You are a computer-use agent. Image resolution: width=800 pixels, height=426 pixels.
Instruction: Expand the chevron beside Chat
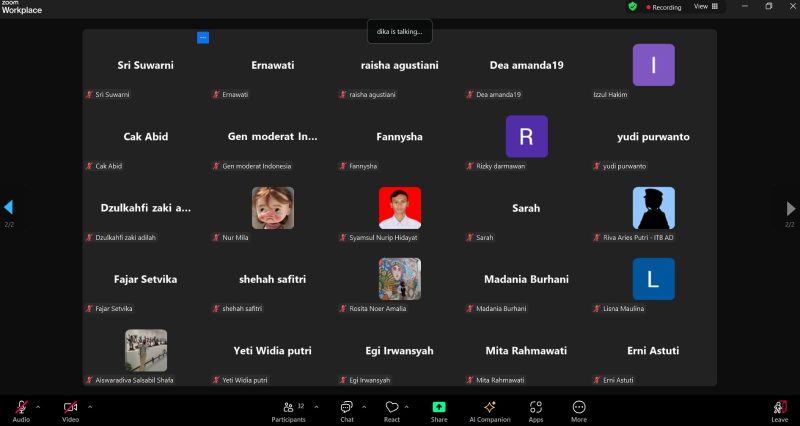[x=364, y=406]
